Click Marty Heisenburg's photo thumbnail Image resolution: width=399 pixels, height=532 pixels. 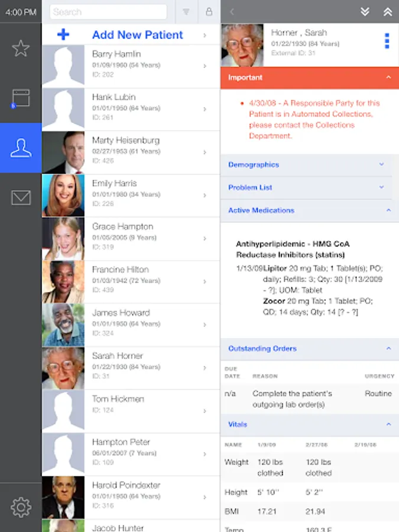coord(63,153)
